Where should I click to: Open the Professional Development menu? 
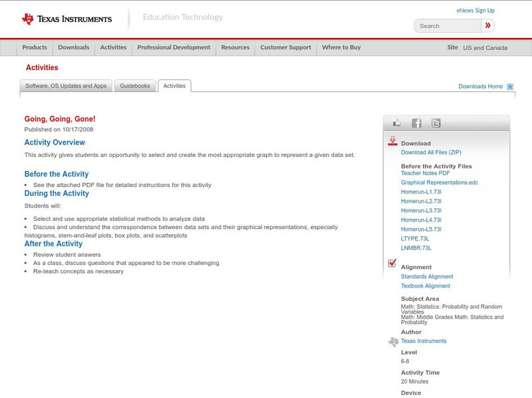pos(174,47)
